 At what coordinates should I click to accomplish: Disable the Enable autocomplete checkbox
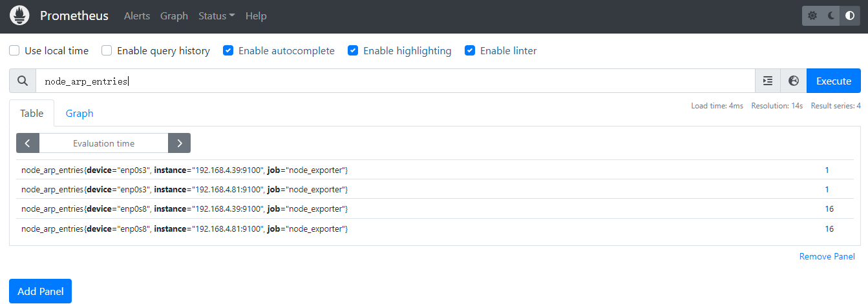(x=228, y=50)
